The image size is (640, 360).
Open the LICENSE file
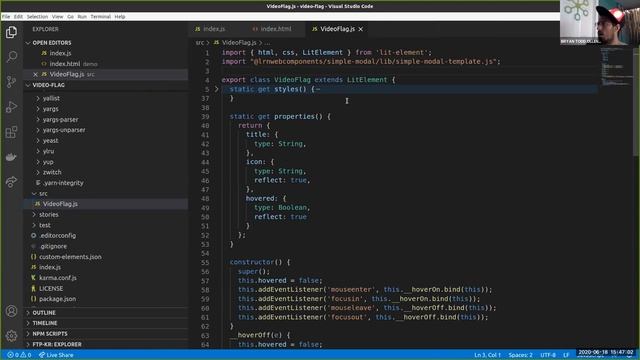pos(51,289)
